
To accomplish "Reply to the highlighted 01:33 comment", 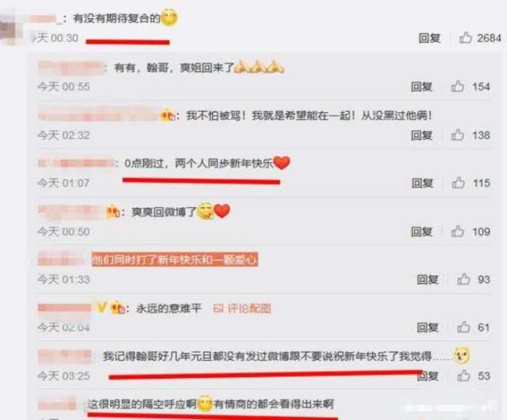I will tap(427, 280).
